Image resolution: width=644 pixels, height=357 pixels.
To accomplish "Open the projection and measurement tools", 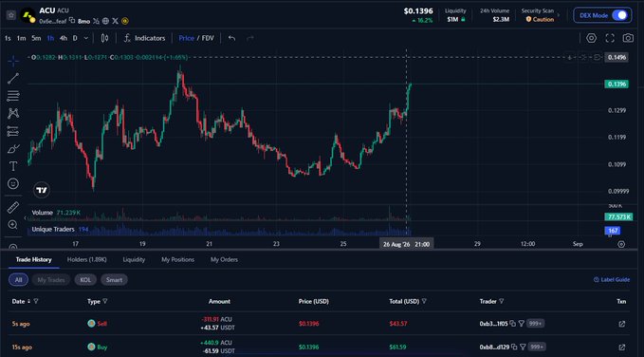I will coord(13,131).
